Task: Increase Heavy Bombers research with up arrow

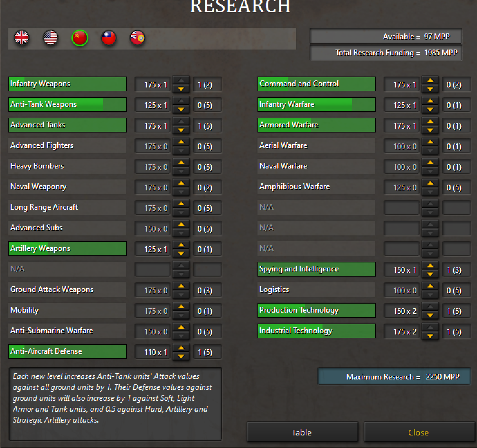Action: pyautogui.click(x=181, y=163)
